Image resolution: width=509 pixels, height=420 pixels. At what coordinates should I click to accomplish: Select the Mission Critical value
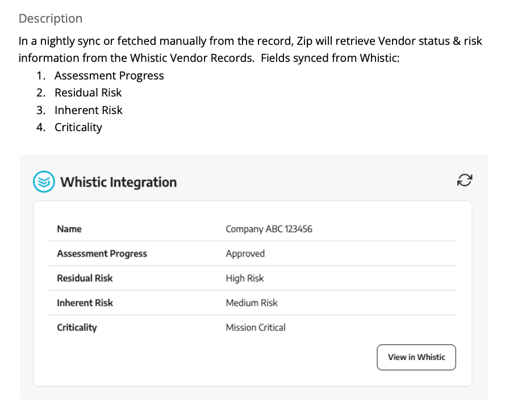tap(256, 327)
